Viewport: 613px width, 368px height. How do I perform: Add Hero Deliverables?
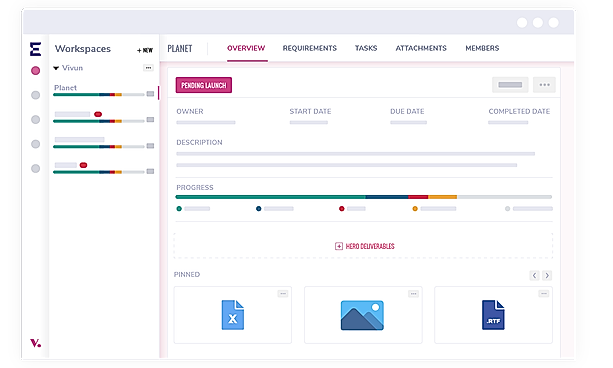pyautogui.click(x=365, y=246)
